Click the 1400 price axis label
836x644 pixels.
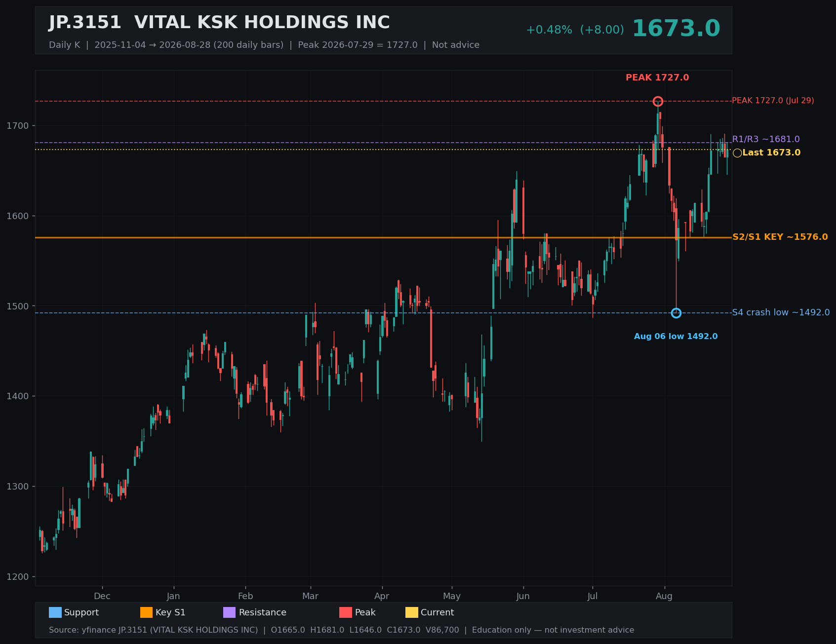pyautogui.click(x=18, y=396)
